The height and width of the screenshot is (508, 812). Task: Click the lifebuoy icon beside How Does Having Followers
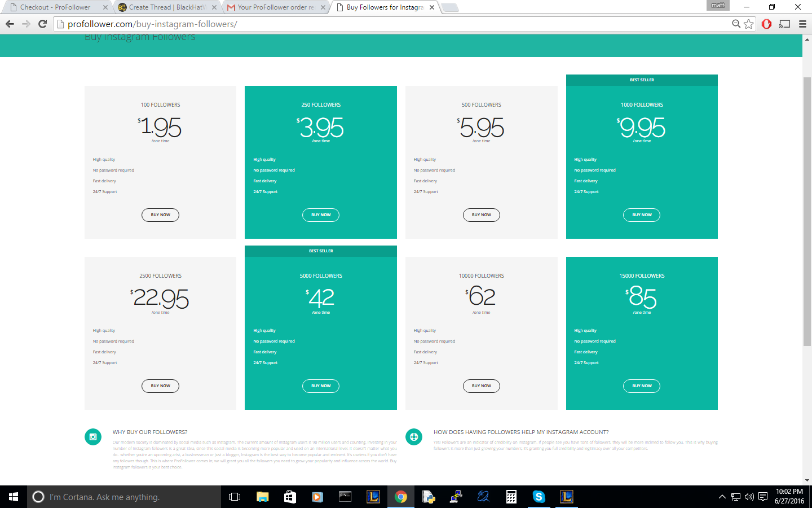414,437
